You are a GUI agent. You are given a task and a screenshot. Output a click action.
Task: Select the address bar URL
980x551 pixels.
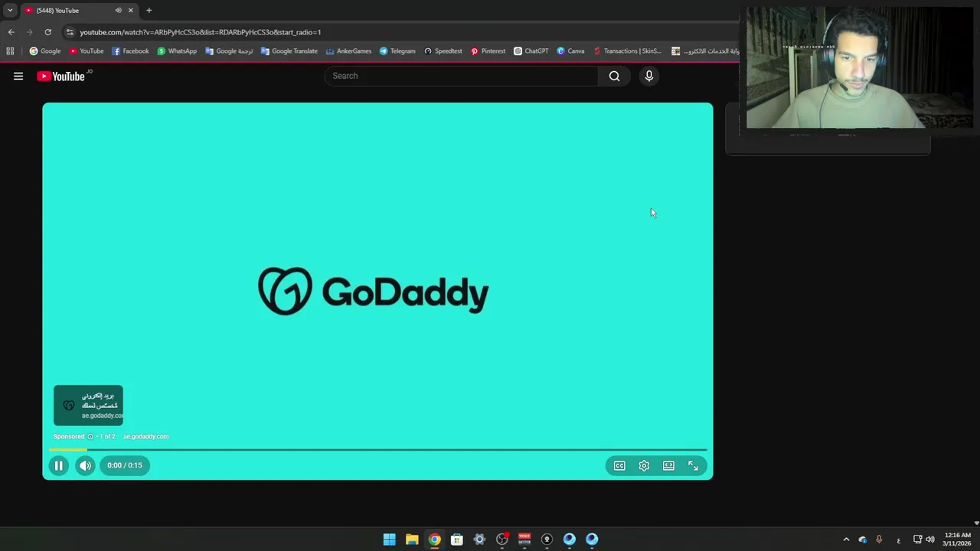[201, 32]
